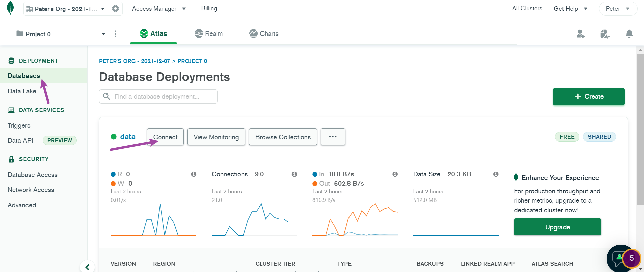Expand the Peter's Org organization selector
The height and width of the screenshot is (272, 644).
click(x=66, y=9)
